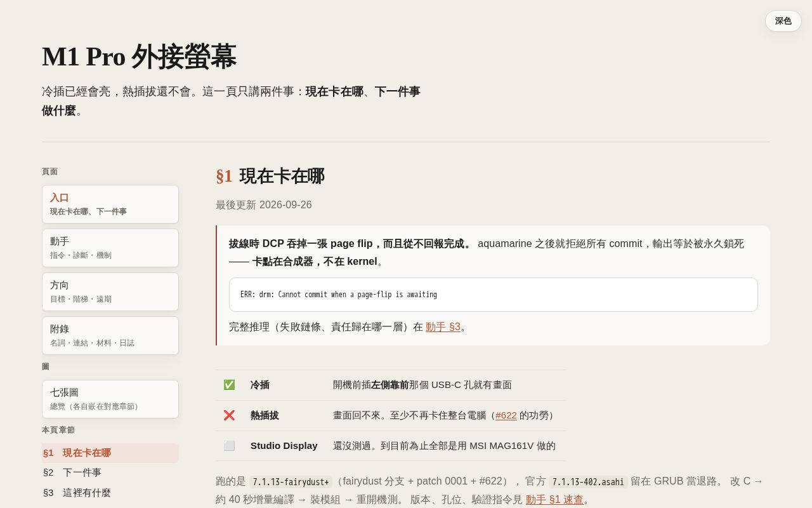Image resolution: width=812 pixels, height=508 pixels.
Task: Click the 還沒測過 MSI MAG161V description cell
Action: tap(444, 446)
